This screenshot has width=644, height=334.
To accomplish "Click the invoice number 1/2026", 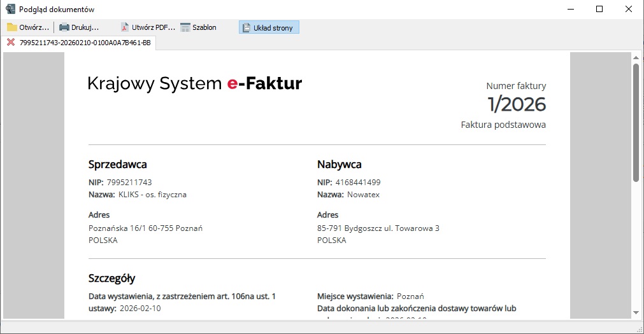I will (517, 104).
